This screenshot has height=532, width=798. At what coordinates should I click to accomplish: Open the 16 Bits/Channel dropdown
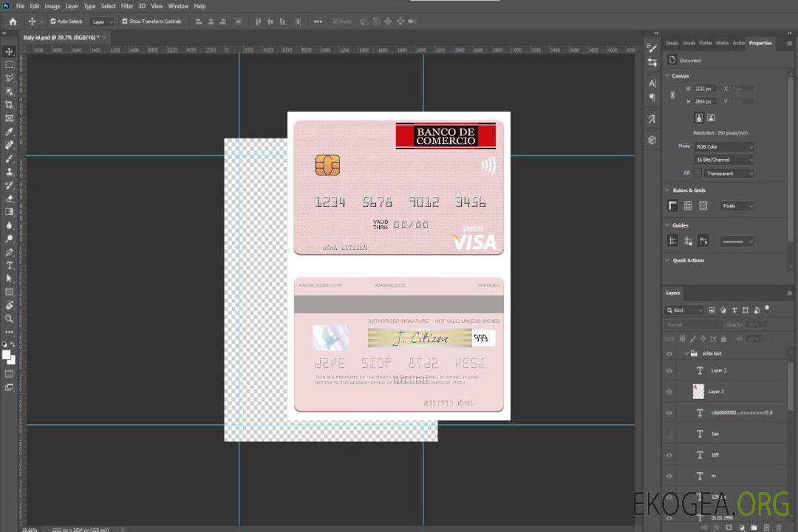tap(723, 160)
